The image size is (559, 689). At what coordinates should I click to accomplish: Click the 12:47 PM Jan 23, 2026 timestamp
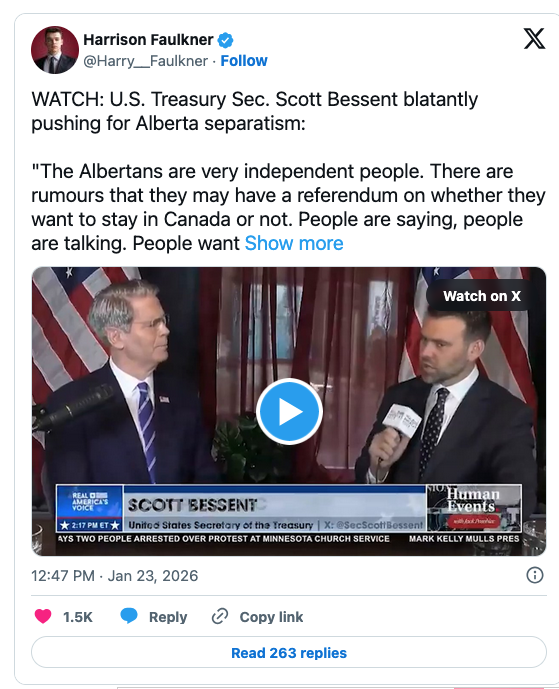(115, 576)
